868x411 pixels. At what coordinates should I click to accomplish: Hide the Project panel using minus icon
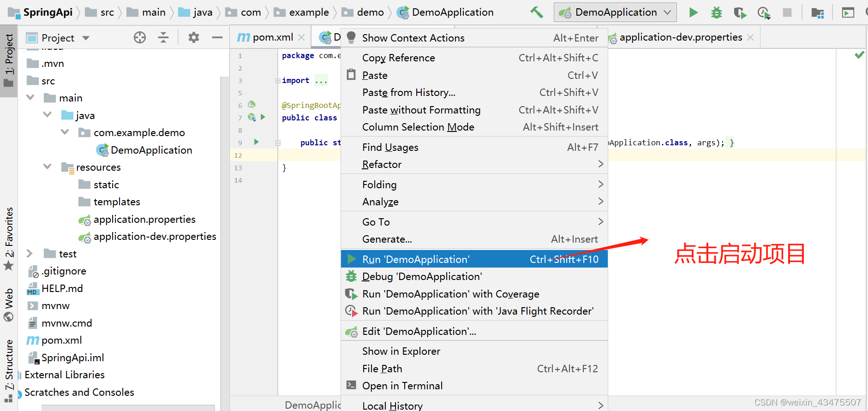pos(217,37)
